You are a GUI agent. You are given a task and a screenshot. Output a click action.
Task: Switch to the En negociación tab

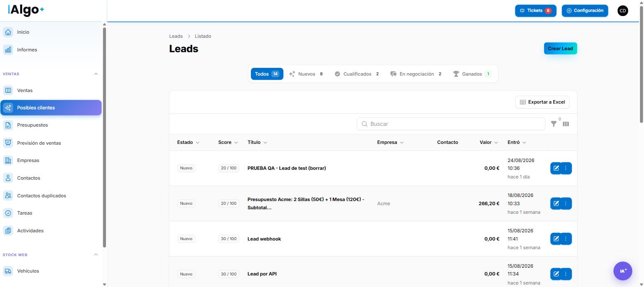pos(416,74)
